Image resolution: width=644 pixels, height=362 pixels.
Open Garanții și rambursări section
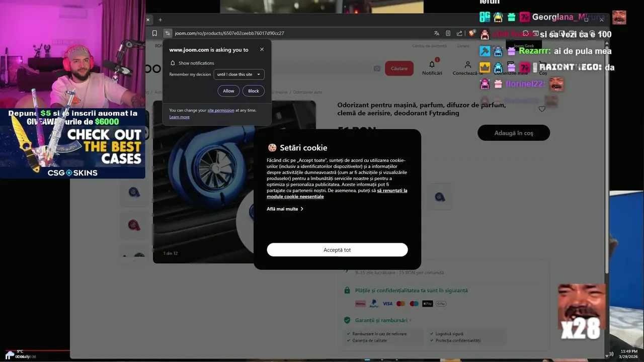click(x=383, y=320)
